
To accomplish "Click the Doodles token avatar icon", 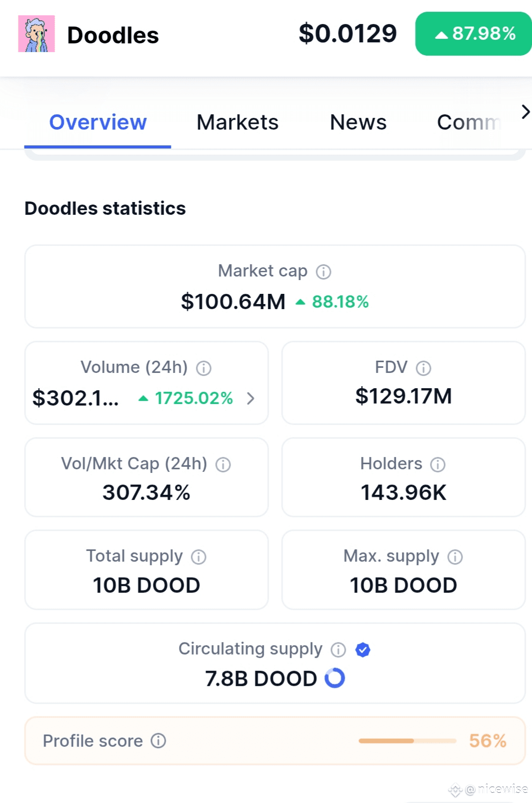I will tap(36, 34).
